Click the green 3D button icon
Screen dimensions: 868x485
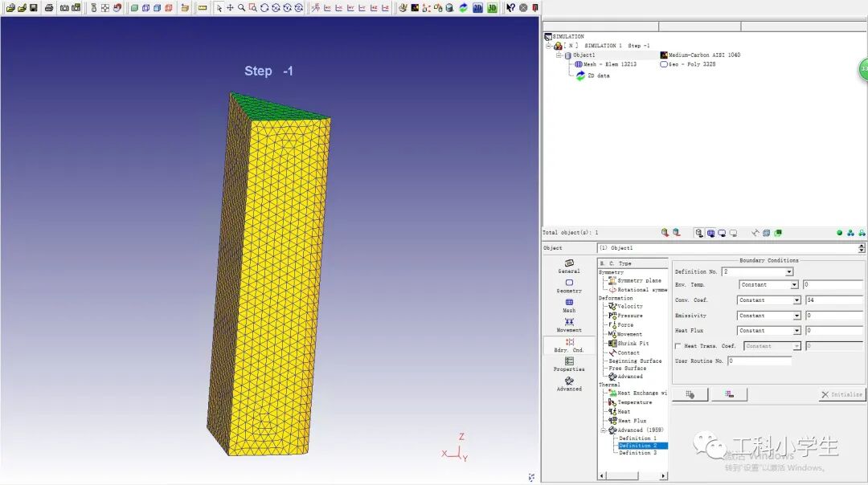[x=492, y=8]
